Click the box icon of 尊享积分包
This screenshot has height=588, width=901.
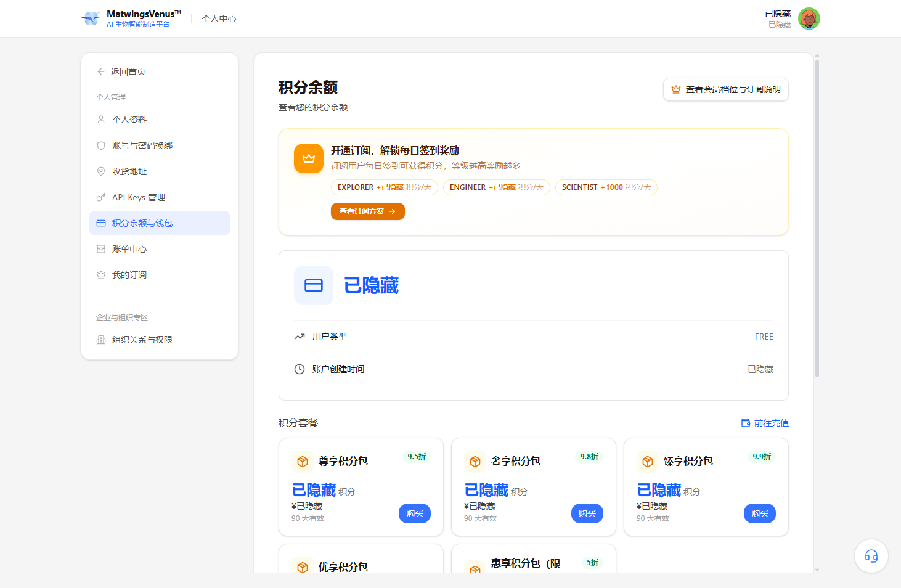point(303,462)
